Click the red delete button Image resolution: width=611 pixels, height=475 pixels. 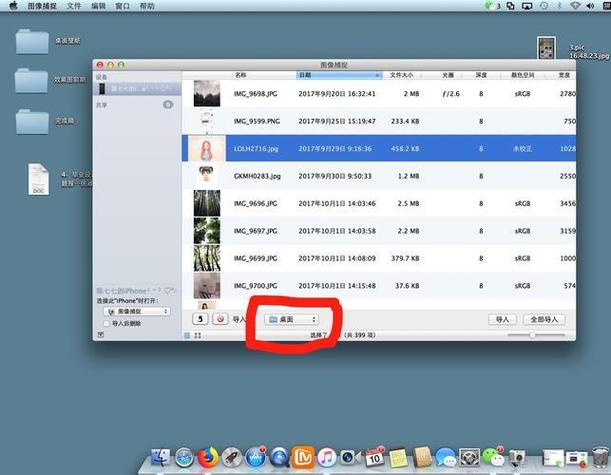(x=219, y=319)
